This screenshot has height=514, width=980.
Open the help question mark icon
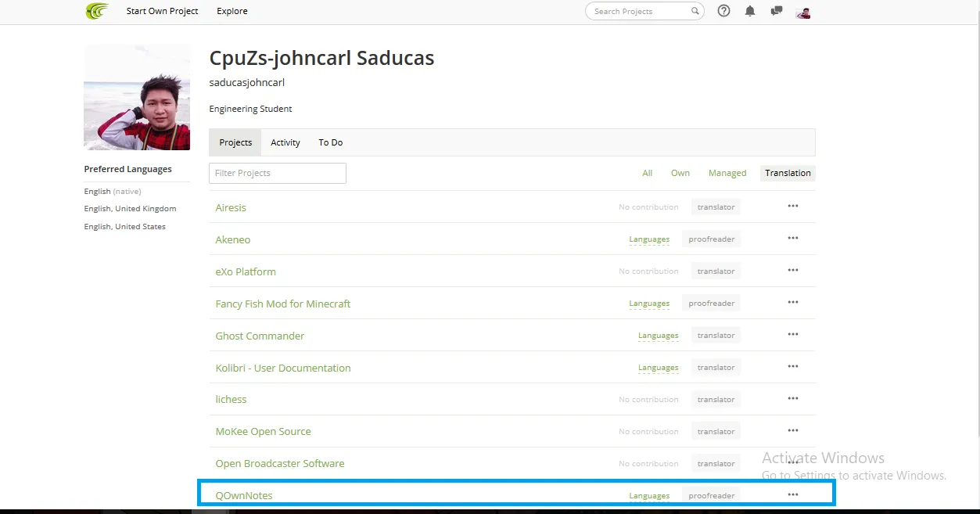click(x=723, y=11)
